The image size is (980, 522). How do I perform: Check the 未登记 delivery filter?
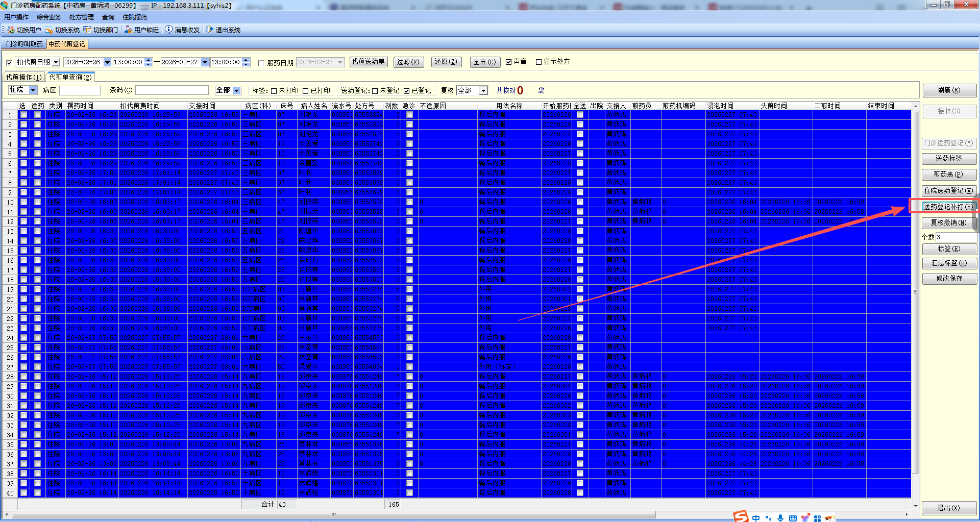pos(375,91)
